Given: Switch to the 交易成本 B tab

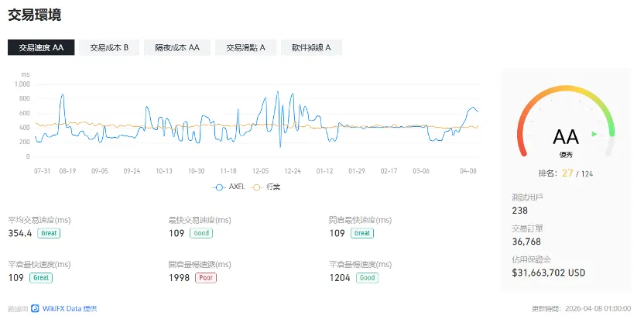Looking at the screenshot, I should (x=109, y=48).
